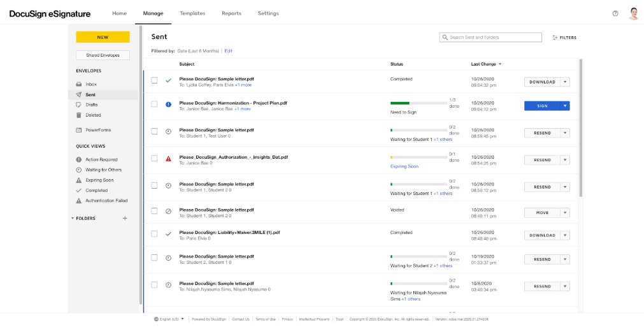Click the filters slider icon
644x332 pixels.
pyautogui.click(x=555, y=38)
